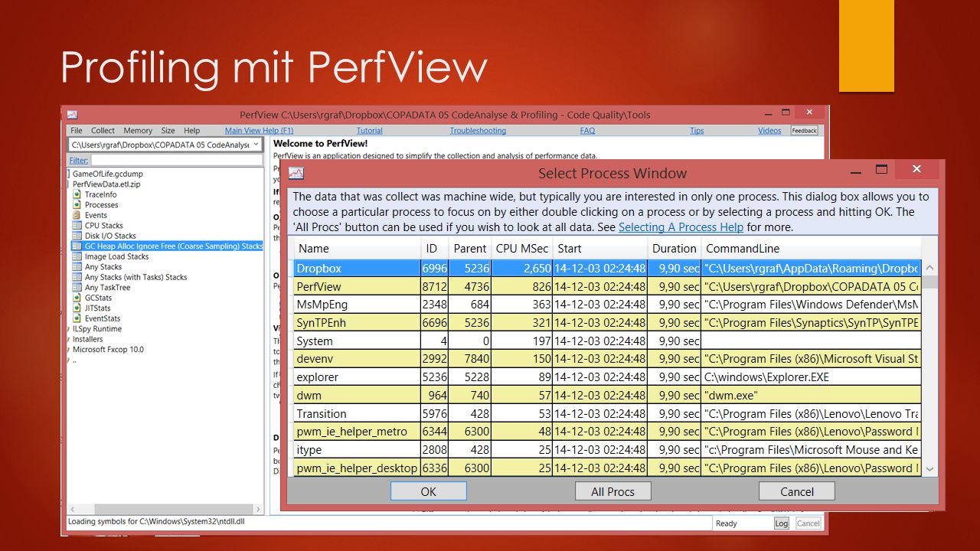Click the status bar Cancel button

(808, 523)
